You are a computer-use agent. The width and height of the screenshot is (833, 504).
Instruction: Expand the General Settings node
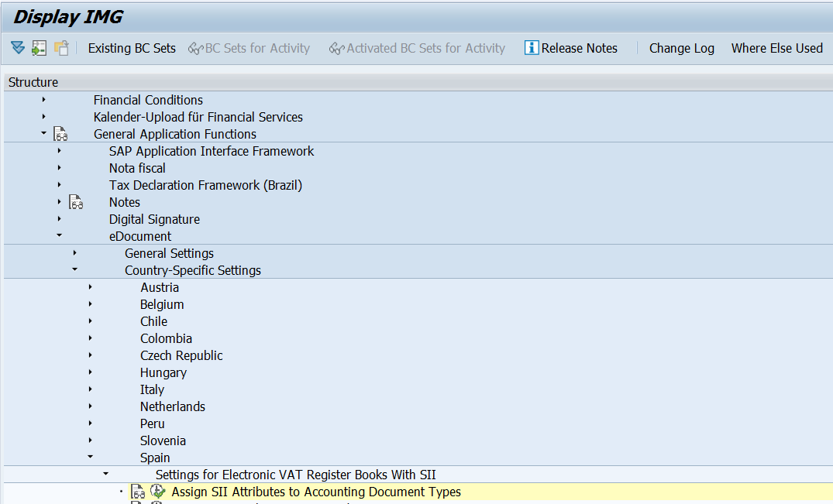click(x=74, y=253)
